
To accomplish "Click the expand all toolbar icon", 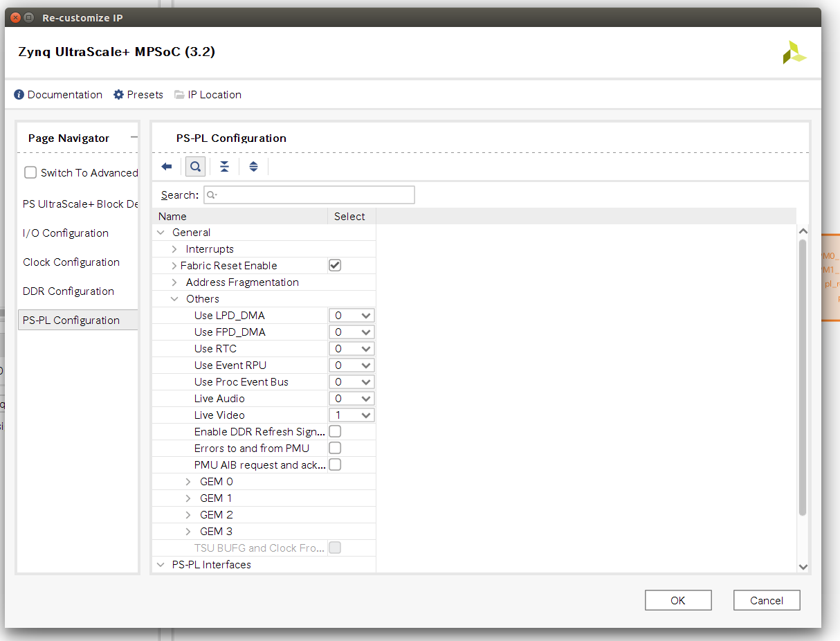I will pyautogui.click(x=253, y=167).
